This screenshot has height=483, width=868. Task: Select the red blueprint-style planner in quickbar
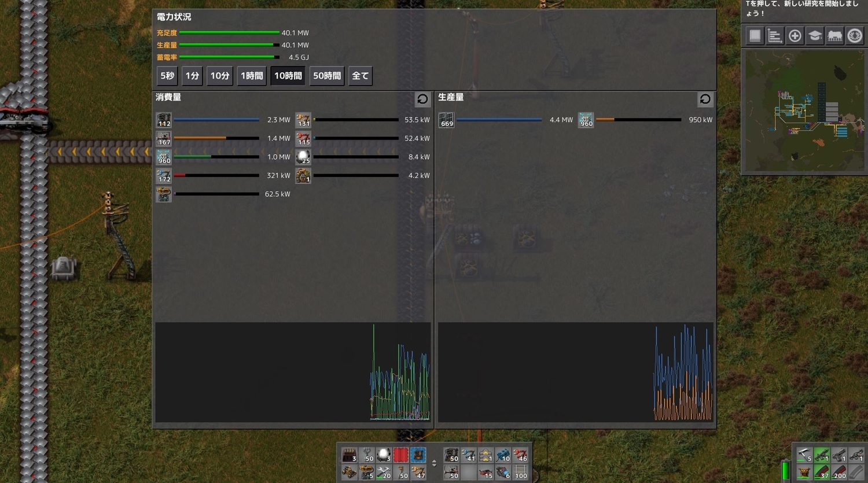401,455
